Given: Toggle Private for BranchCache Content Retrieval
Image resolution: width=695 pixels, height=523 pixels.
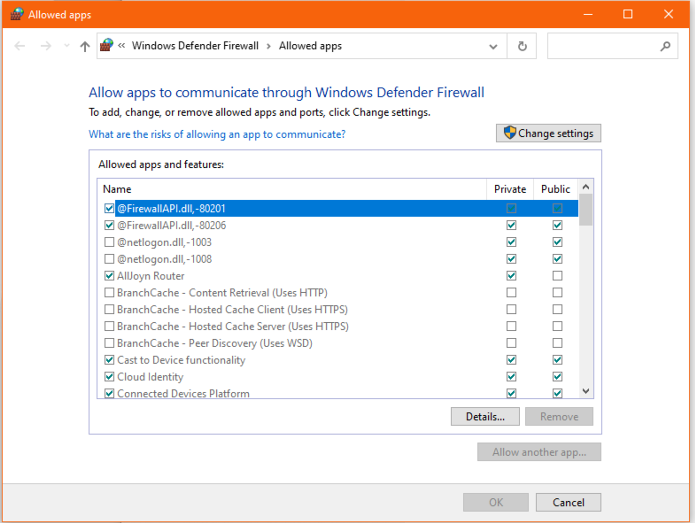Looking at the screenshot, I should tap(511, 293).
